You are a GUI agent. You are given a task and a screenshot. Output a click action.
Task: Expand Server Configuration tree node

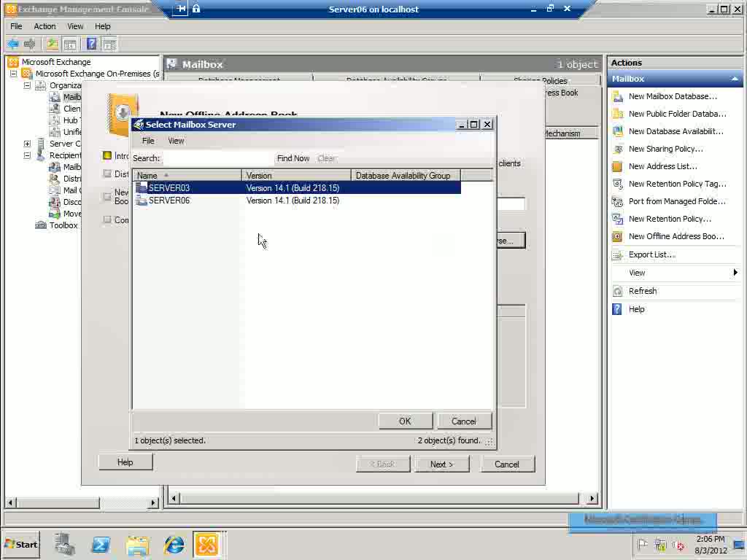27,144
